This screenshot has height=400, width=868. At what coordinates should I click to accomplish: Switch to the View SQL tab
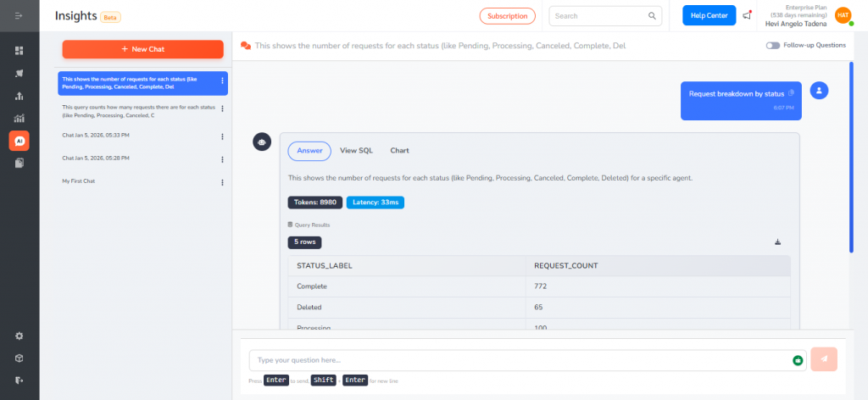[x=356, y=151]
